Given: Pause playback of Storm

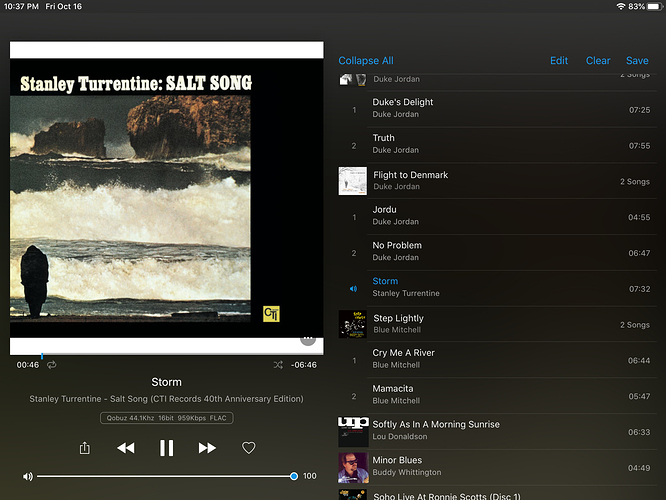Looking at the screenshot, I should (166, 448).
